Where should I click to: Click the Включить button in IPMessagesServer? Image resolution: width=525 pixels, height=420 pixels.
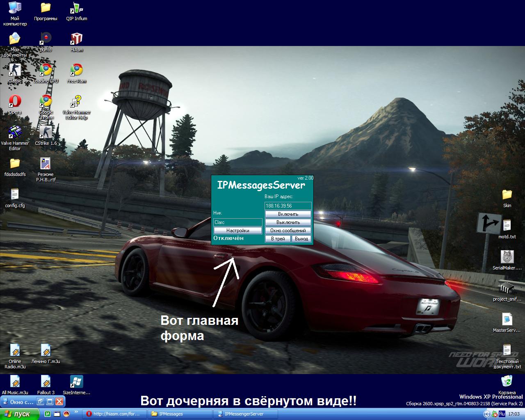pyautogui.click(x=288, y=214)
